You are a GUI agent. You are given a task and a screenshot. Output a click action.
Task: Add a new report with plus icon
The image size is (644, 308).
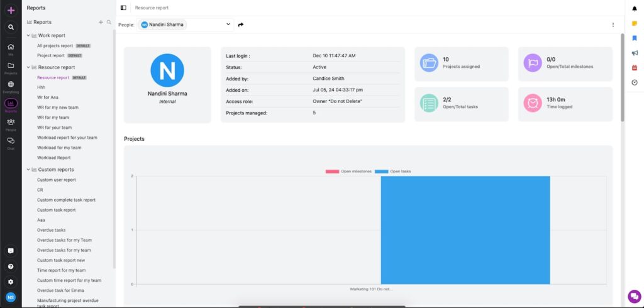click(x=101, y=22)
